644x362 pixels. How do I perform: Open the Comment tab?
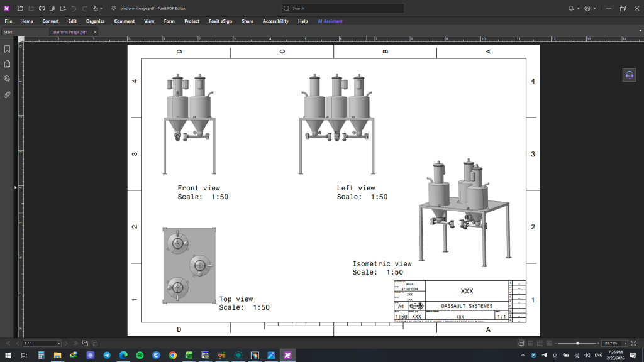click(x=125, y=21)
